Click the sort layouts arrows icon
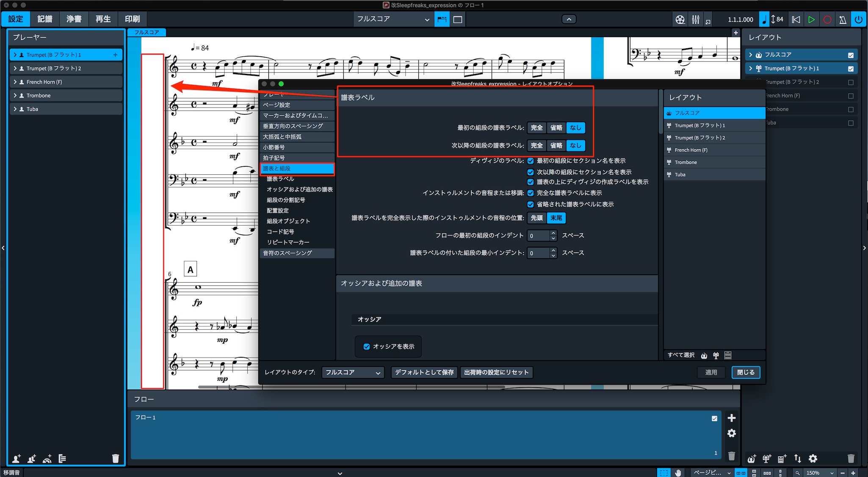868x477 pixels. 798,458
